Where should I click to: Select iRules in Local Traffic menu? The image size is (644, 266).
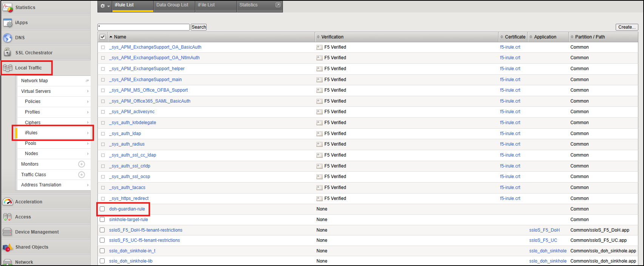pyautogui.click(x=53, y=133)
